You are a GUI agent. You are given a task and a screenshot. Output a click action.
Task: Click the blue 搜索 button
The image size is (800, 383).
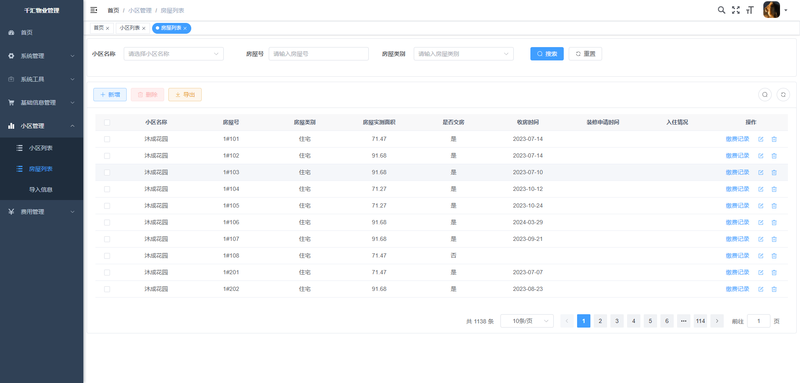click(x=547, y=54)
